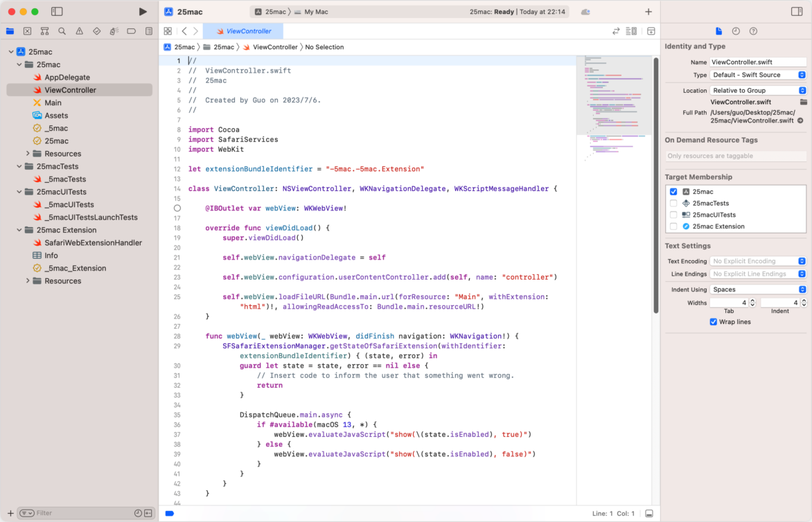Run the project with the play button

coord(143,11)
